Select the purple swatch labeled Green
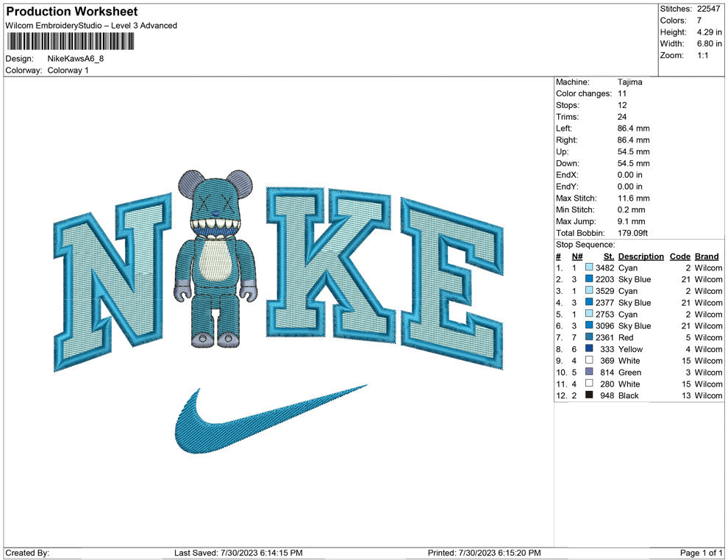This screenshot has height=560, width=728. point(589,372)
